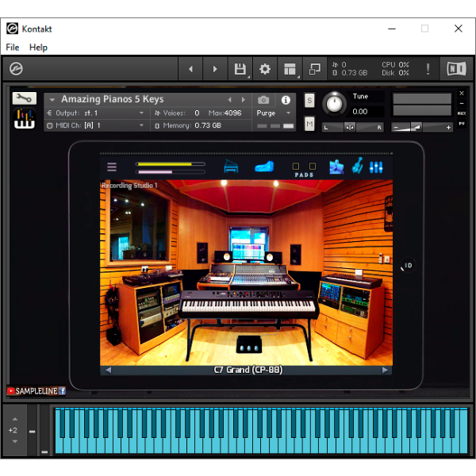Click the SAMPLELINE logo text
The image size is (476, 476).
36,391
